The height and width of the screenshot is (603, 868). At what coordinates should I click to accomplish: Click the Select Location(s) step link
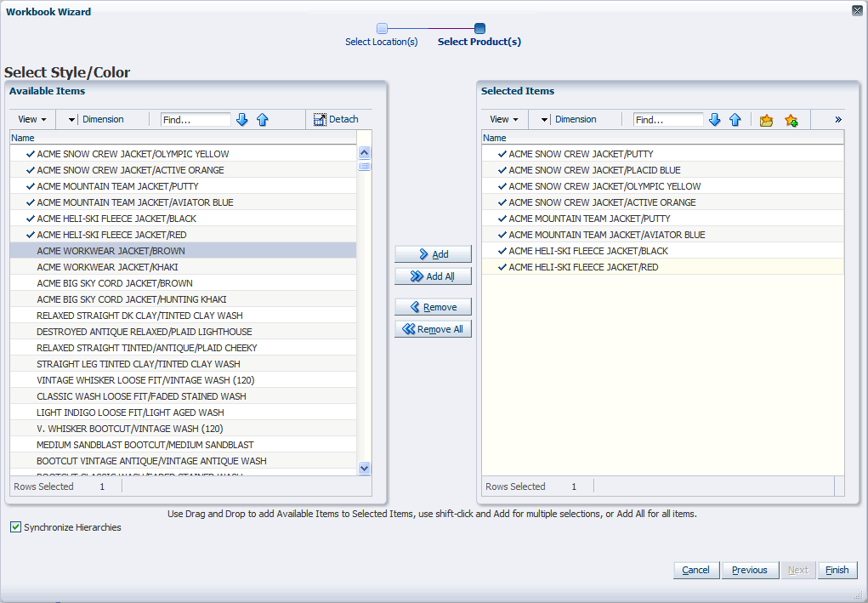click(x=382, y=42)
